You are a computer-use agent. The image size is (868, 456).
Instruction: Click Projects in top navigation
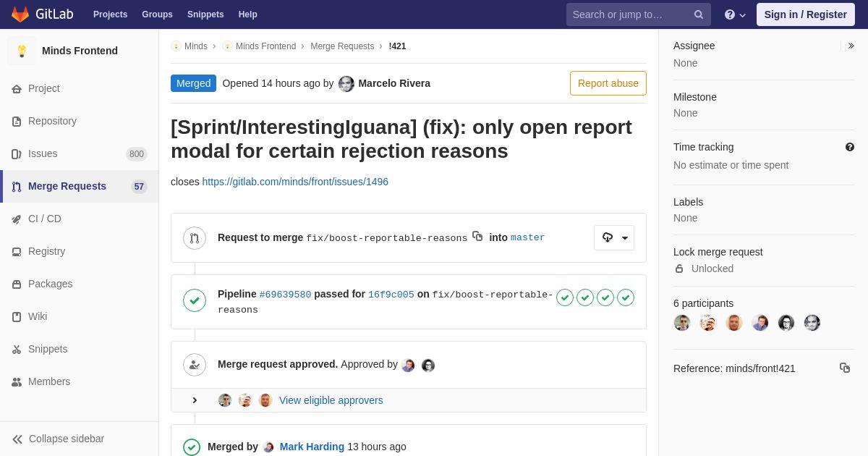pyautogui.click(x=110, y=14)
